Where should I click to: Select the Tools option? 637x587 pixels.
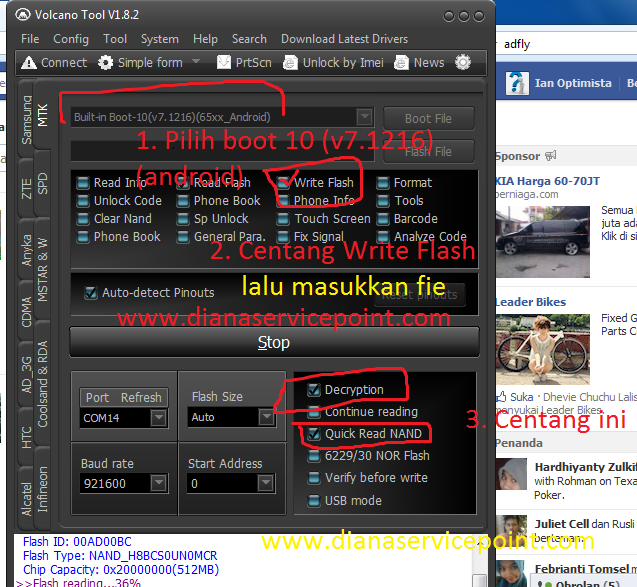tap(400, 201)
